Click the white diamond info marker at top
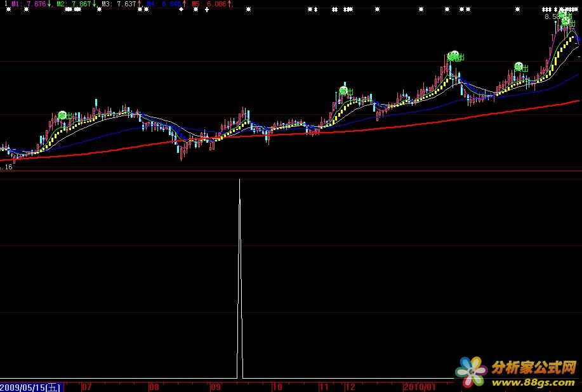 tap(180, 10)
